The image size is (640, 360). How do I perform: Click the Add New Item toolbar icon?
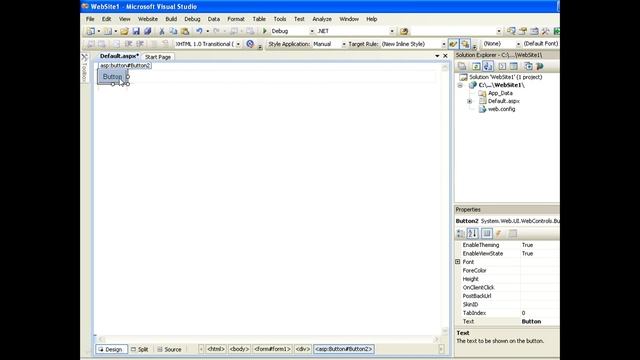108,31
